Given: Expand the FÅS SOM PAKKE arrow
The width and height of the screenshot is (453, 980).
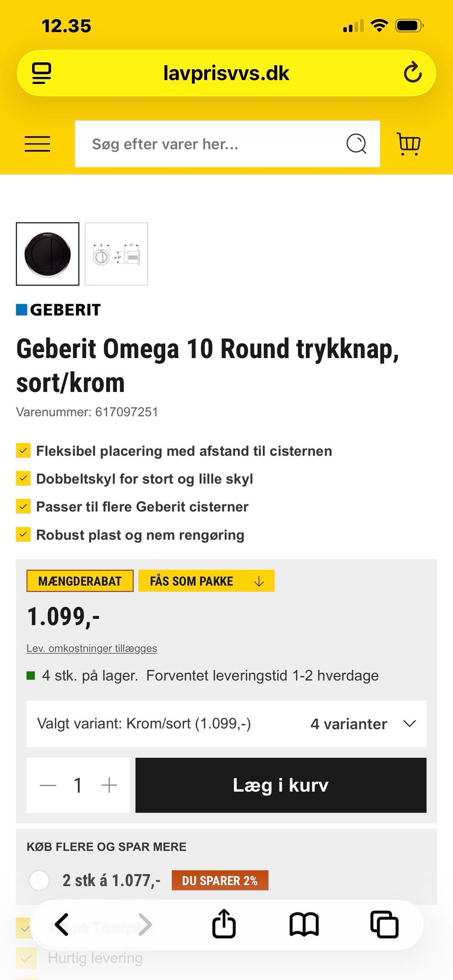Looking at the screenshot, I should click(x=259, y=581).
